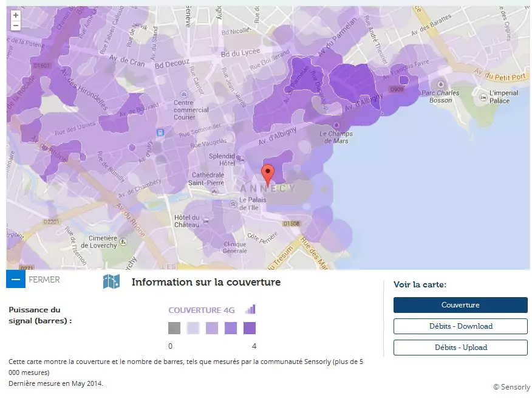Click the red location pin marker
532x398 pixels.
pyautogui.click(x=268, y=174)
